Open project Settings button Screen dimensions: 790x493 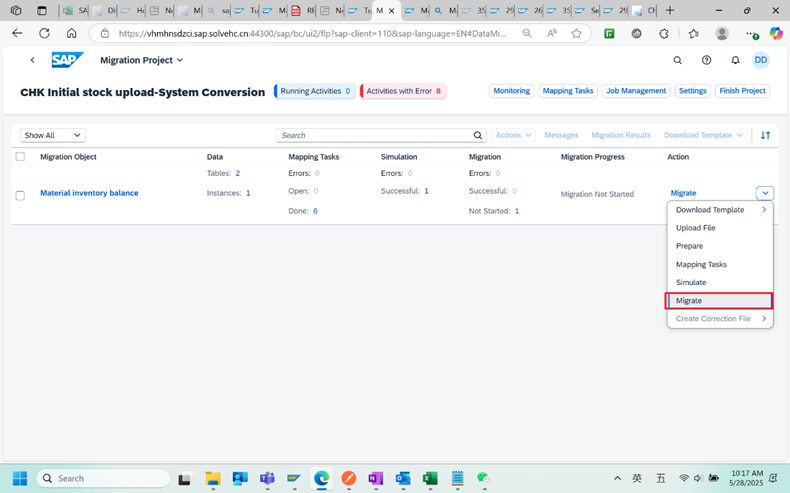[692, 91]
